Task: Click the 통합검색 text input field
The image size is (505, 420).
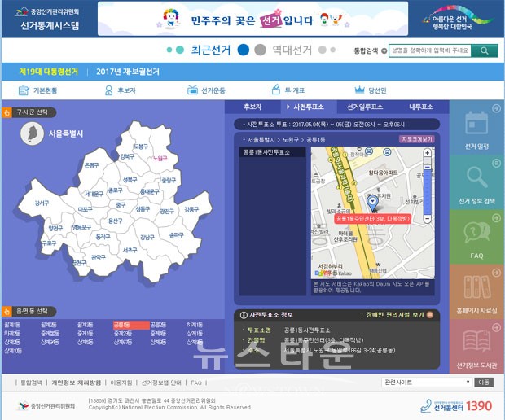Action: point(429,50)
